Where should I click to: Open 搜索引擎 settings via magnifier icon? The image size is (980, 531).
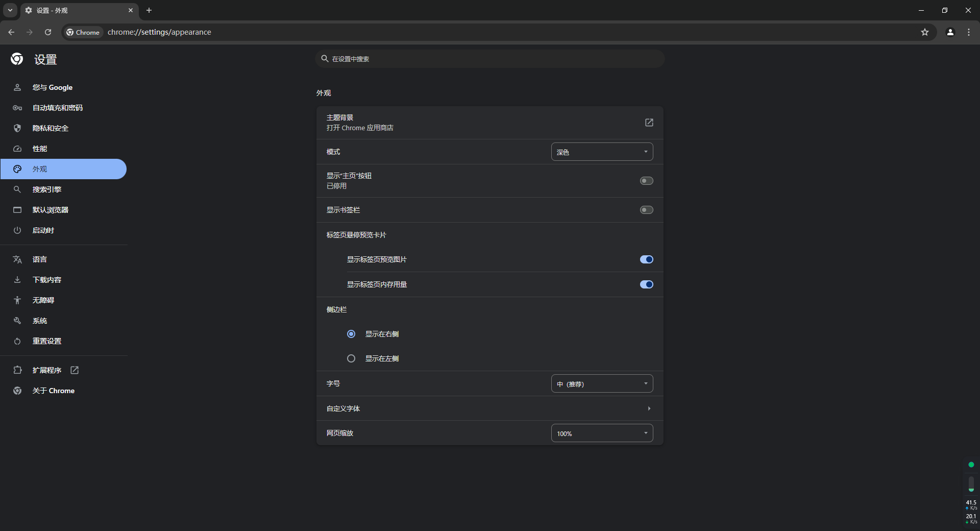click(17, 189)
